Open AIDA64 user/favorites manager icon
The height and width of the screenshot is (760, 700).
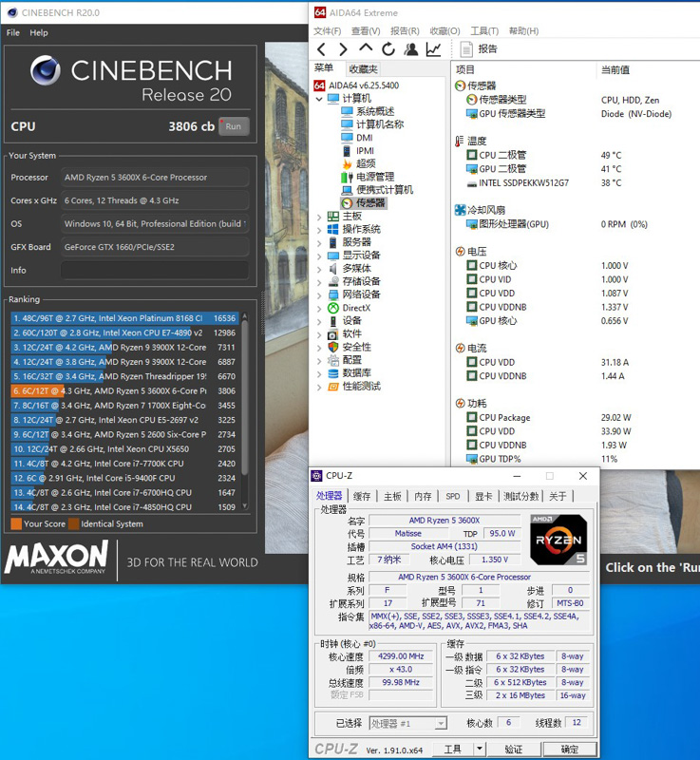[x=411, y=49]
